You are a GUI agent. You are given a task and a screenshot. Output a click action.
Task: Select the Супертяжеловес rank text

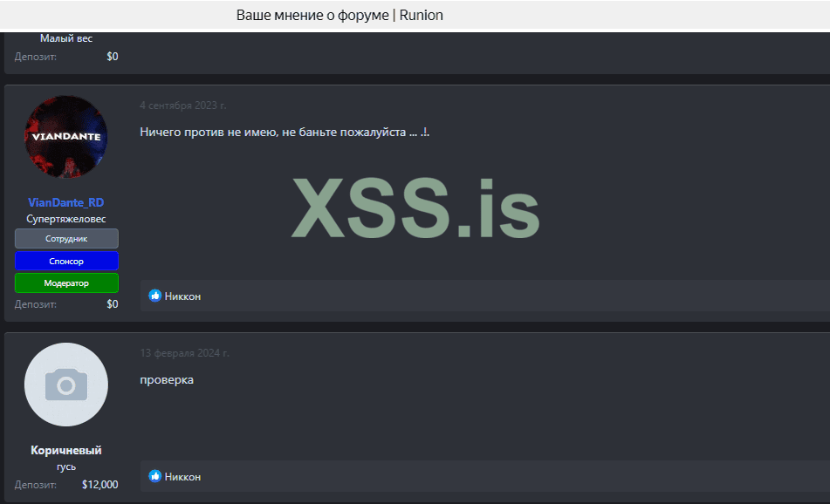coord(66,219)
